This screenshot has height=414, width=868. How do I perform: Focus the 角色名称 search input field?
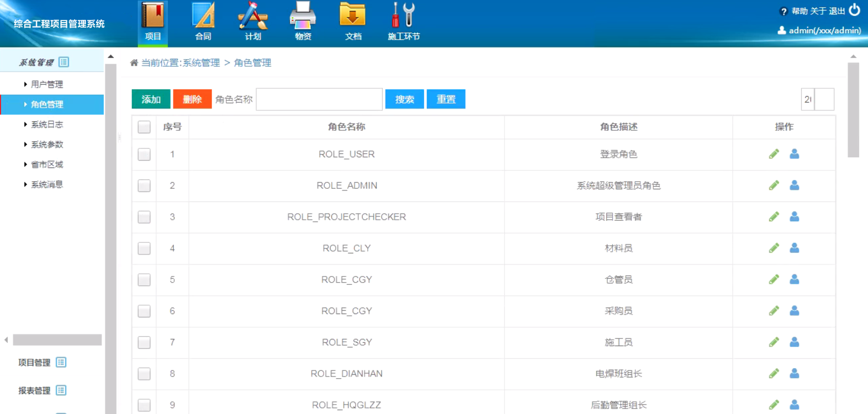point(319,99)
